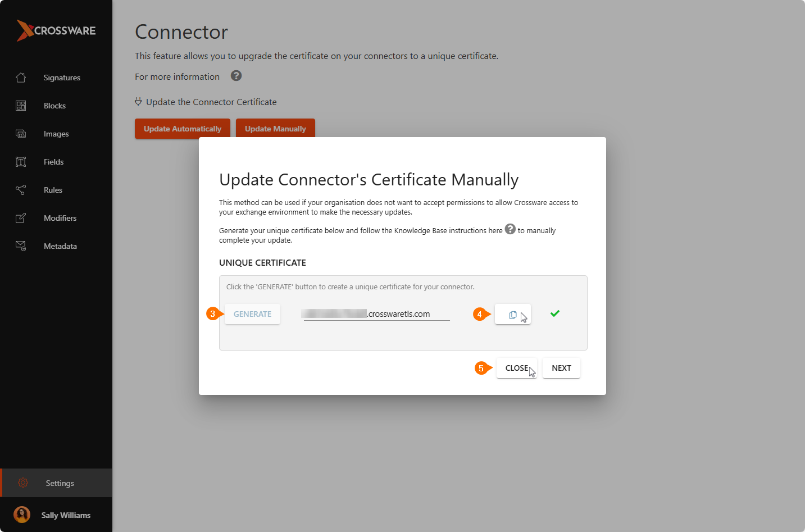Click NEXT to continue the update
Image resolution: width=805 pixels, height=532 pixels.
point(561,368)
